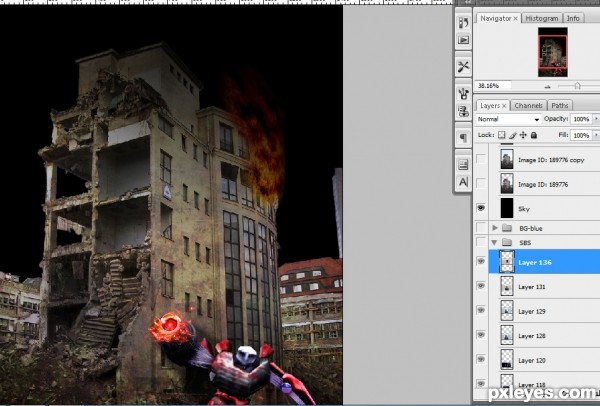Click the Layer 131 thumbnail
The width and height of the screenshot is (600, 406).
pos(507,286)
